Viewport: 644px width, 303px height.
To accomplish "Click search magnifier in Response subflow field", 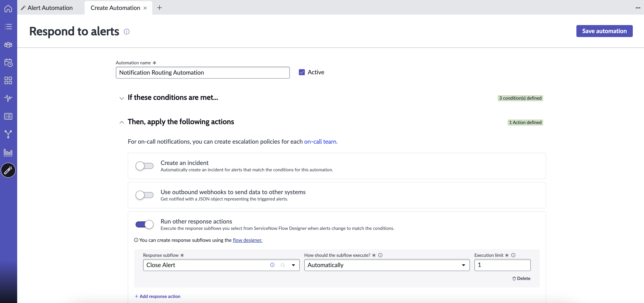I will tap(283, 265).
